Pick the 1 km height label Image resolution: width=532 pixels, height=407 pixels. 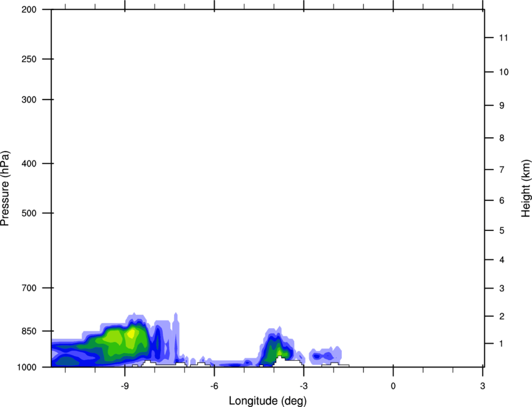(501, 344)
